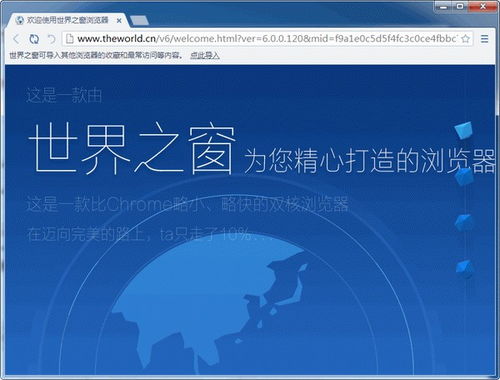Click the third blue cube page indicator
The width and height of the screenshot is (500, 380).
[464, 222]
